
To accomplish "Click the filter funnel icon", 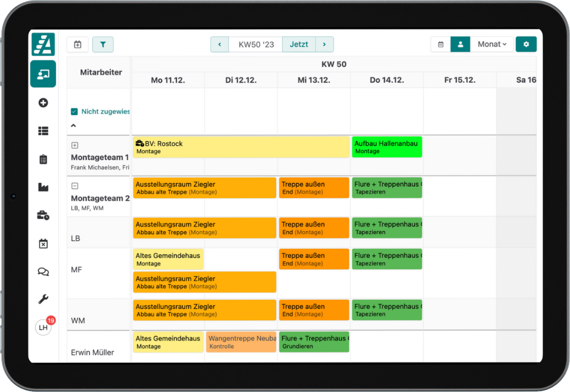I will (103, 44).
